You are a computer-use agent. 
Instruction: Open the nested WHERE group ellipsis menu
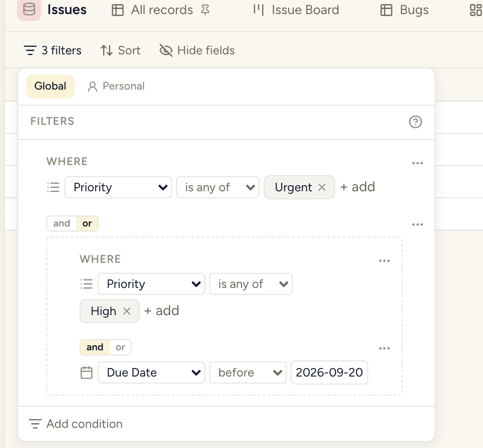pos(384,261)
